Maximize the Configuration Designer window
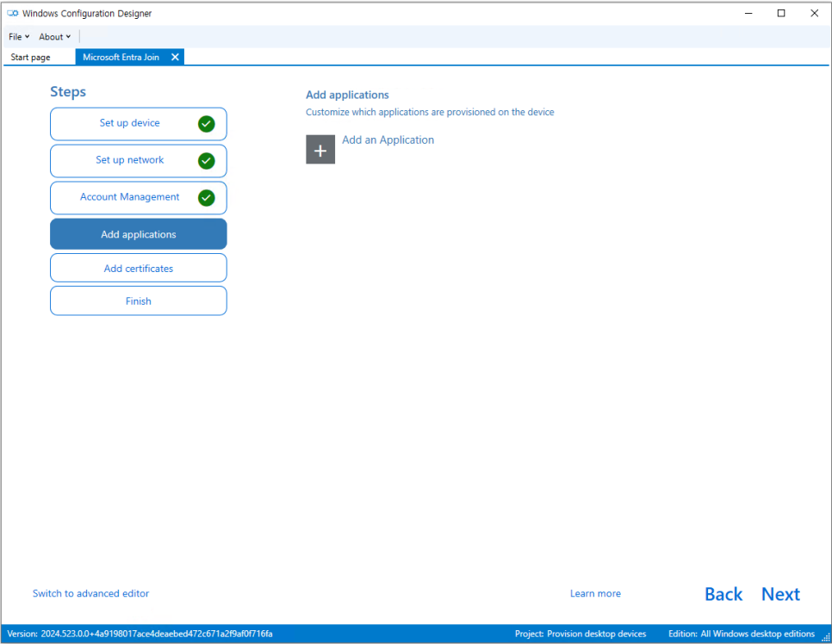832x644 pixels. (x=781, y=13)
